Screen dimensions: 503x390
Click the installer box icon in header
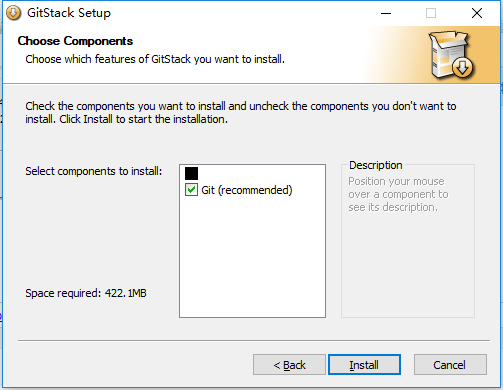[x=451, y=55]
